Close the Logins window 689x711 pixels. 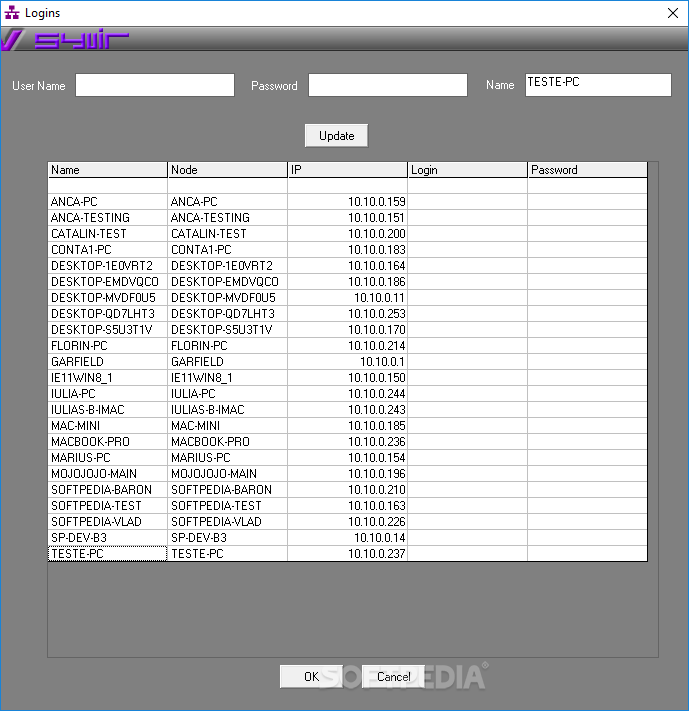(673, 13)
